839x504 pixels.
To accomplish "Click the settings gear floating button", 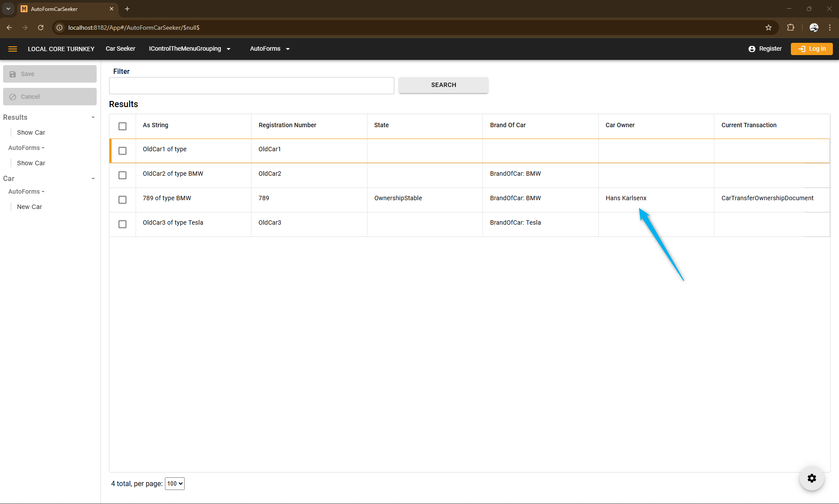I will (x=811, y=478).
